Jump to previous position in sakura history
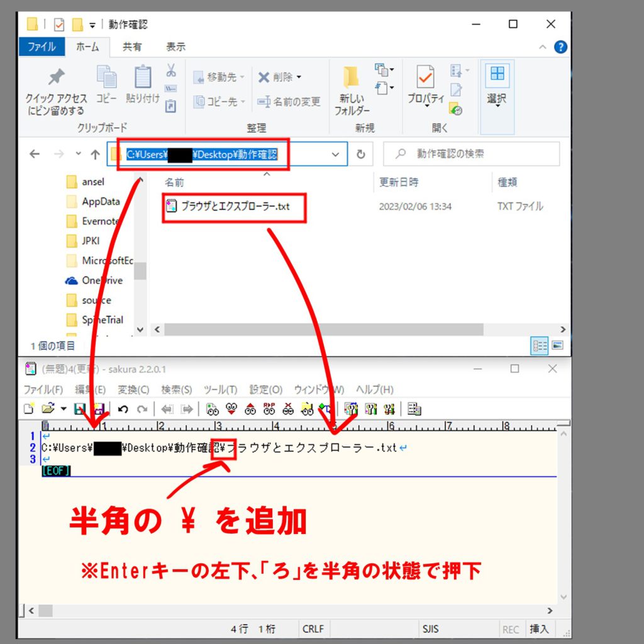Viewport: 644px width, 644px height. pyautogui.click(x=167, y=409)
